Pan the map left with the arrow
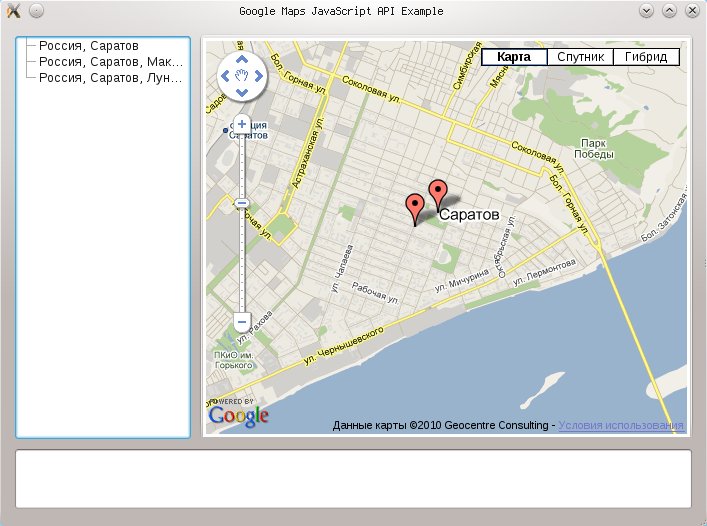The image size is (707, 526). tap(225, 76)
